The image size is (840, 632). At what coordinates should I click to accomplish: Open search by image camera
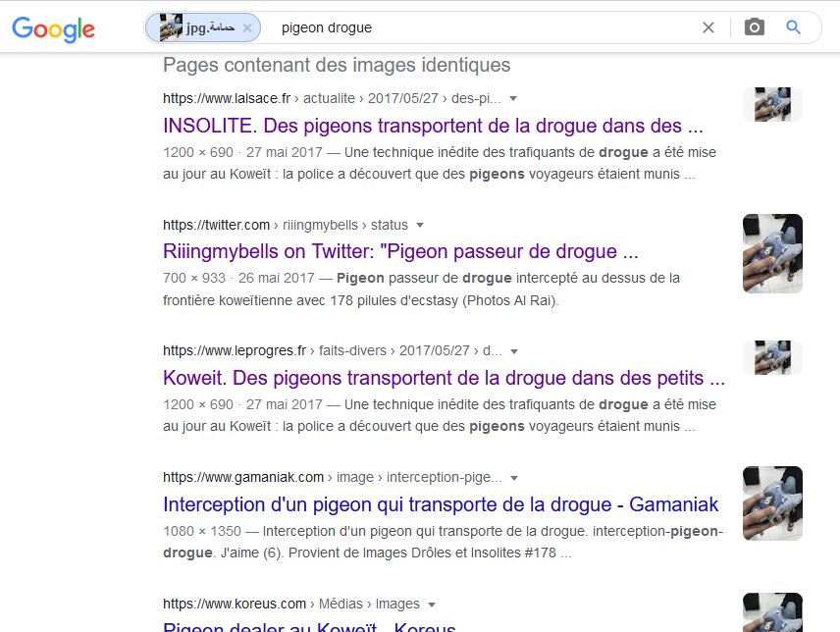(x=754, y=28)
